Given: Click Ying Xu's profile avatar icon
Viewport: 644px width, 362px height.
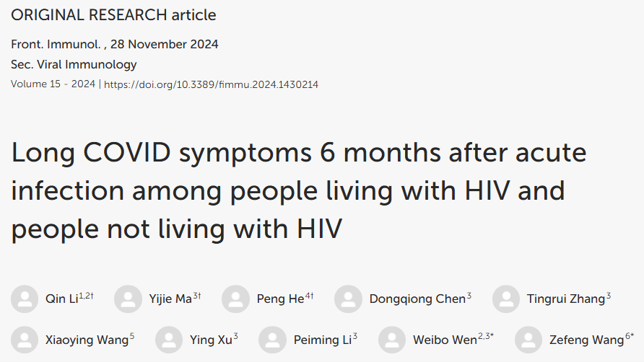Looking at the screenshot, I should pos(169,340).
